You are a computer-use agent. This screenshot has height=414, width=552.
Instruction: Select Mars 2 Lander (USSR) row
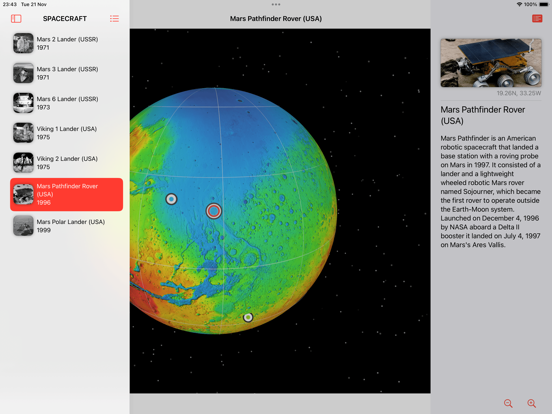67,43
